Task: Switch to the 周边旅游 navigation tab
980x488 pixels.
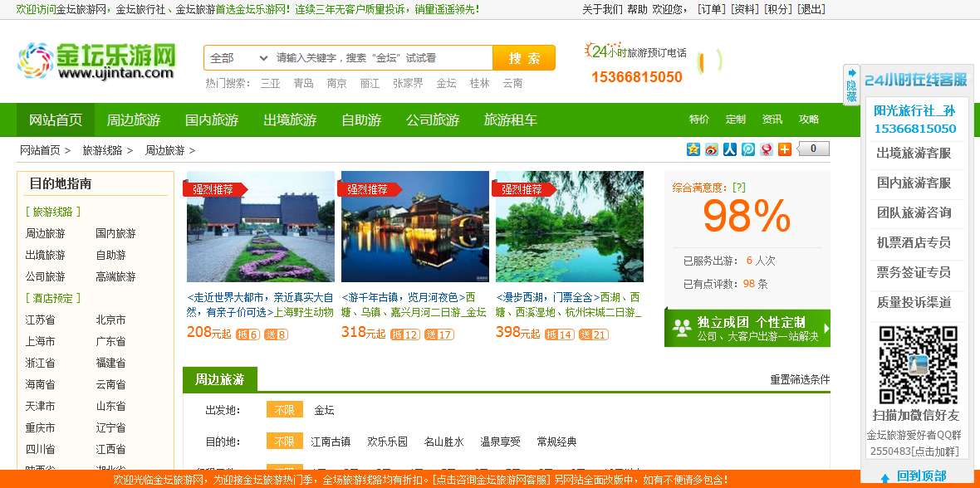Action: (x=134, y=120)
